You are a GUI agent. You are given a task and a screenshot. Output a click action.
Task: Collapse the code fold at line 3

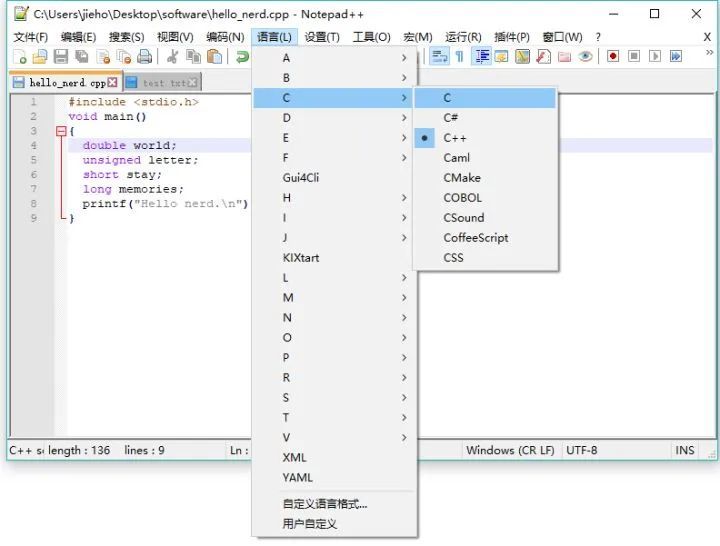pos(61,131)
